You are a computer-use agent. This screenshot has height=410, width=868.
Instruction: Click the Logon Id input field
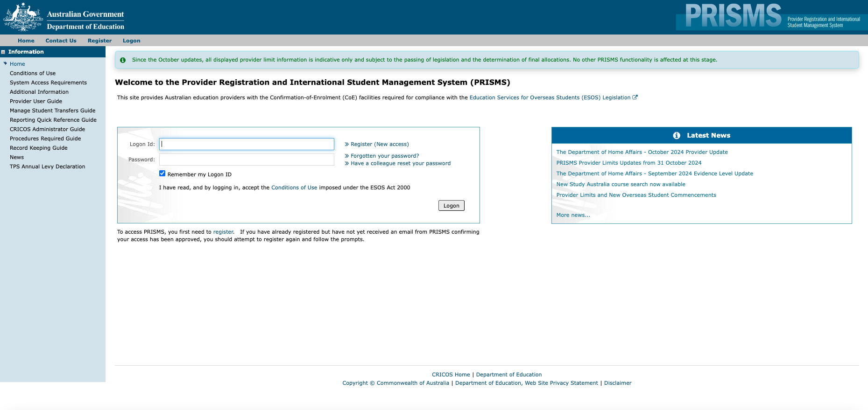[x=247, y=144]
